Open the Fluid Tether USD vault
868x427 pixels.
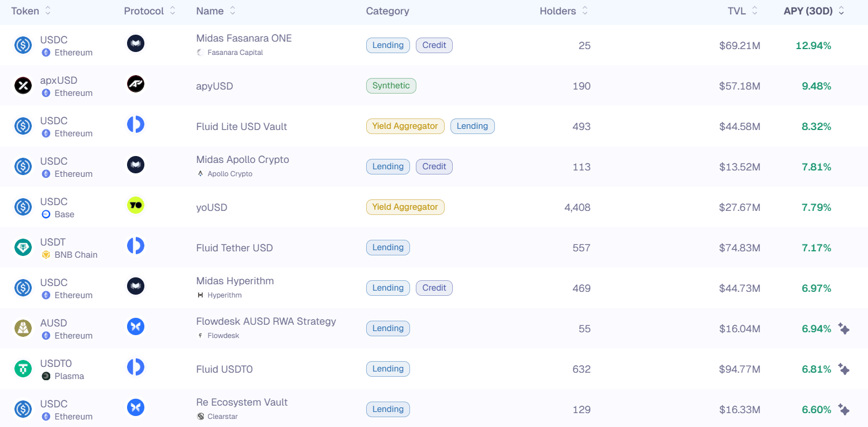234,248
